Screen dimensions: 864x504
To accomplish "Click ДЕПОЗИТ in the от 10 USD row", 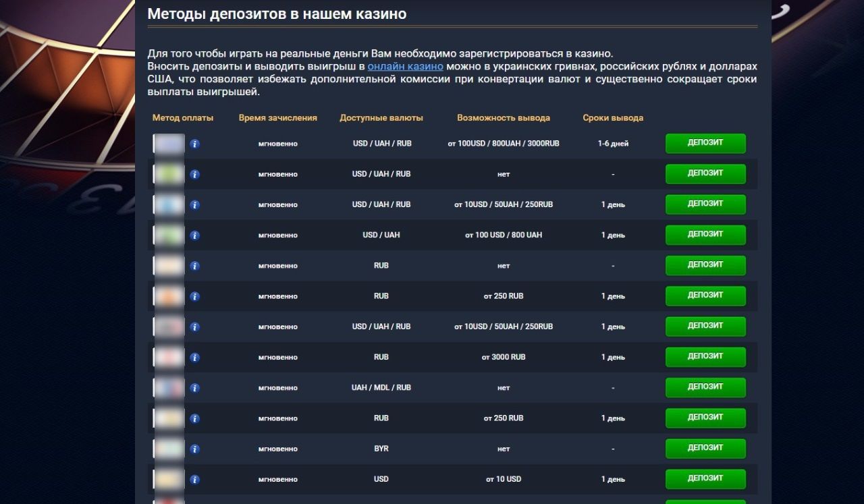I will [x=705, y=479].
